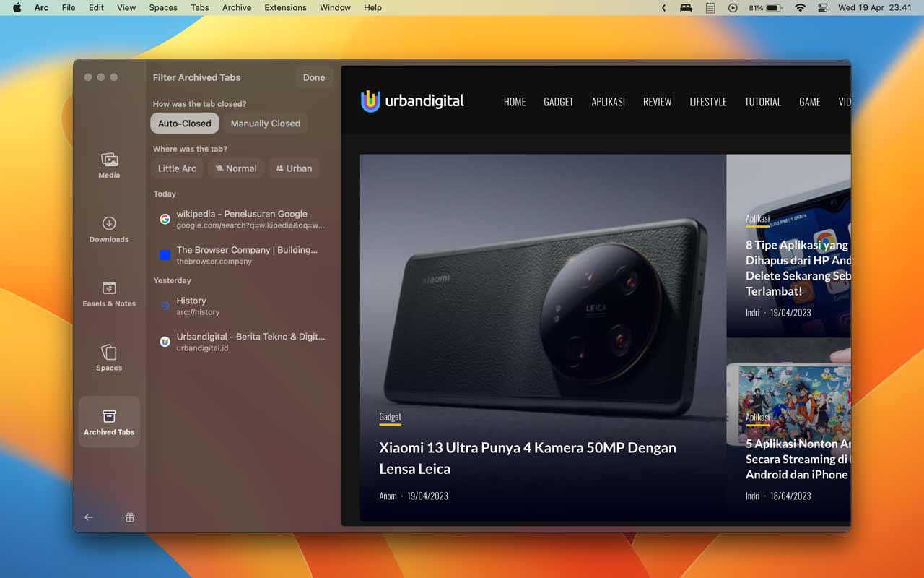Open the Media library icon
The image size is (924, 578).
[x=109, y=160]
